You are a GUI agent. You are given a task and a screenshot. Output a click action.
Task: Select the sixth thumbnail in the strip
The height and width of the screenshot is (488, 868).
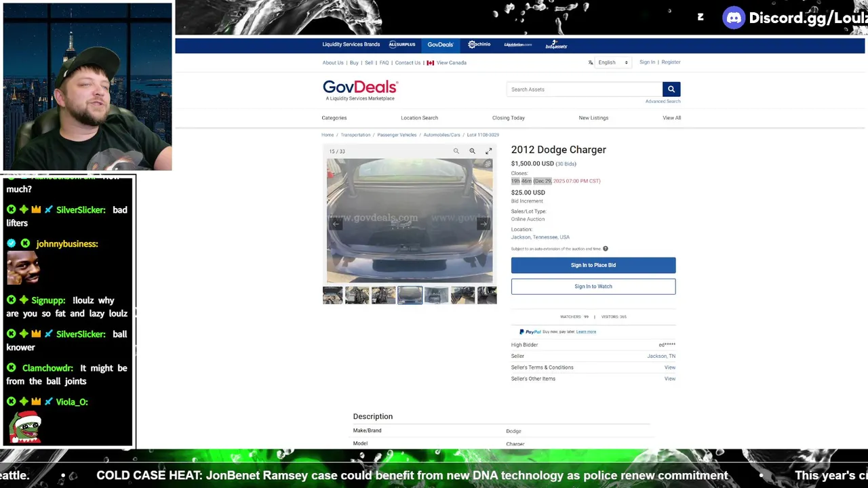tap(462, 295)
